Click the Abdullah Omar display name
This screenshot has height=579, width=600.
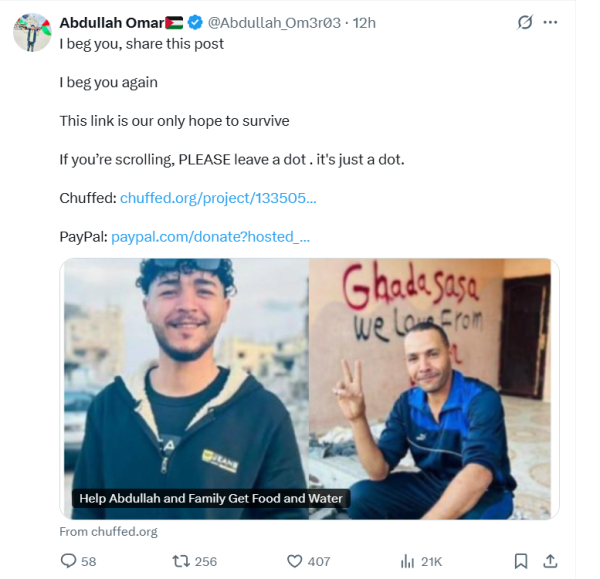[112, 23]
